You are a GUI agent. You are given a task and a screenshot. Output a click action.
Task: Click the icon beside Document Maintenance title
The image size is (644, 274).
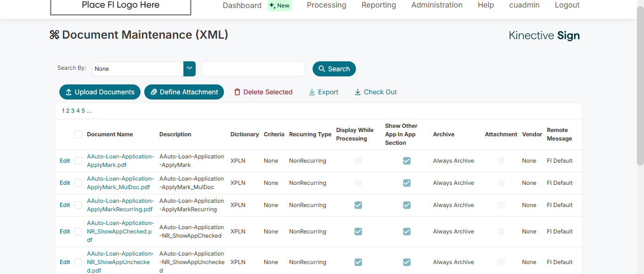tap(55, 35)
